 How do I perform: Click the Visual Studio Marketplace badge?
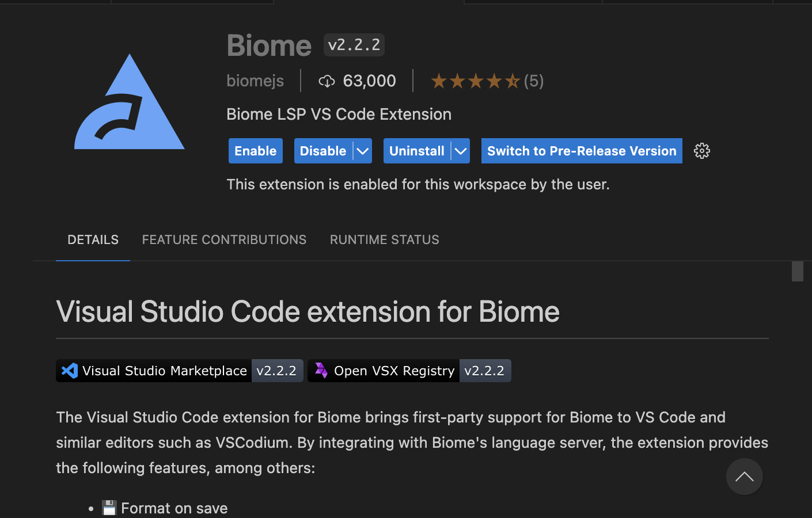click(x=180, y=371)
